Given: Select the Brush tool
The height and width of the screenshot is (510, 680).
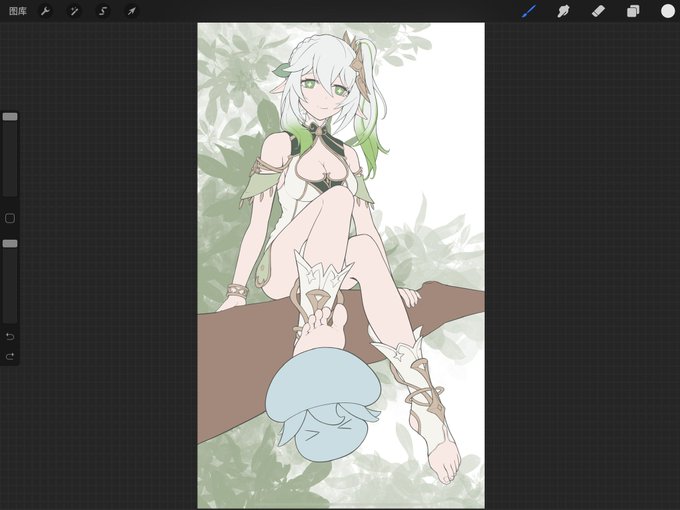Looking at the screenshot, I should (529, 11).
